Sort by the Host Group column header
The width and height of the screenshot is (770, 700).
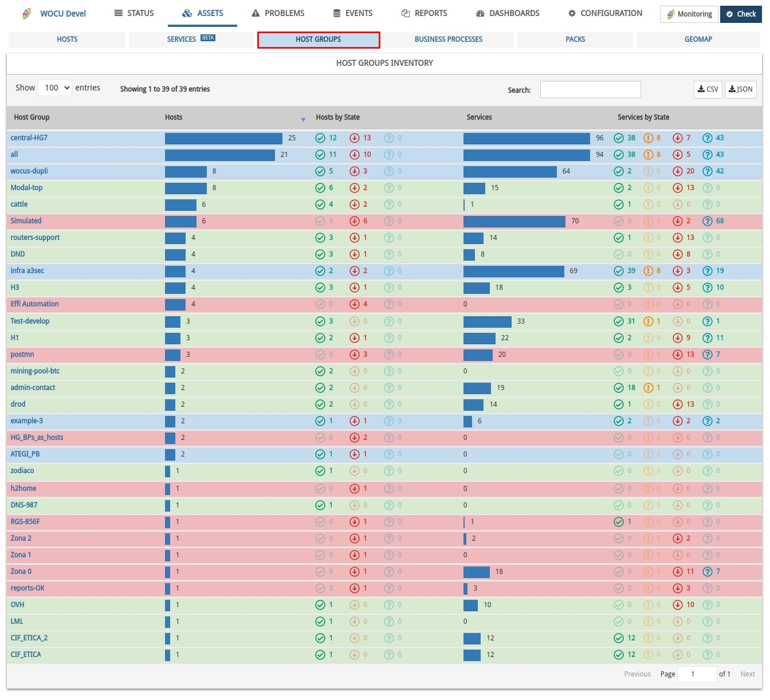tap(32, 117)
